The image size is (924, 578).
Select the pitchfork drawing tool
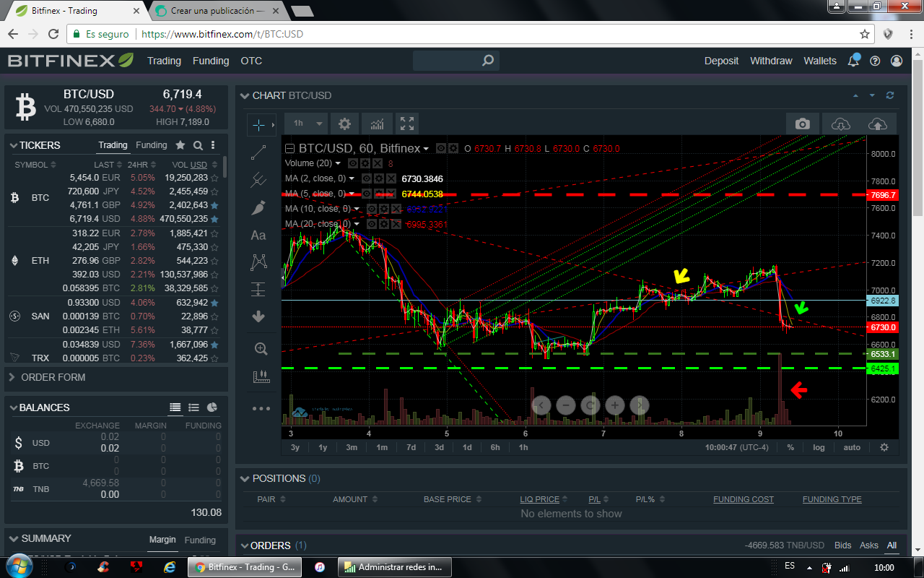pos(258,180)
